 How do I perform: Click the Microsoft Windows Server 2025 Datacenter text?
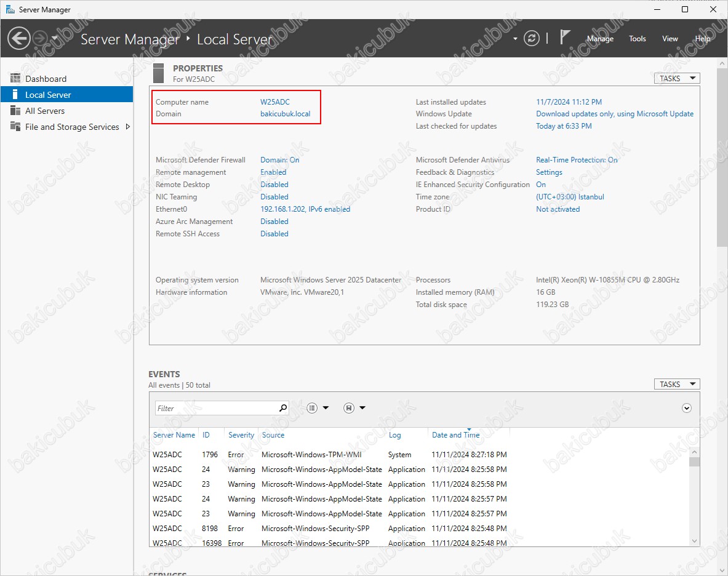click(330, 280)
